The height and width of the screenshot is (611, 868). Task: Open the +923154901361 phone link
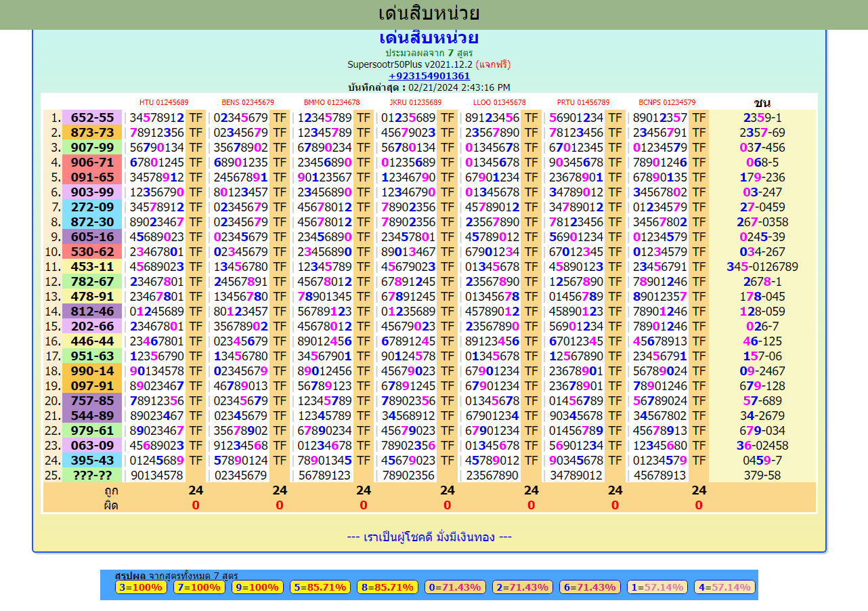[429, 76]
